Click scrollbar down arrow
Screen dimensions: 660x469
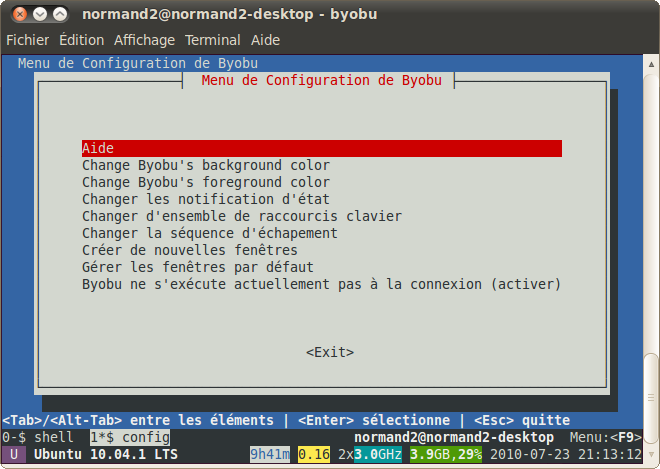coord(651,455)
